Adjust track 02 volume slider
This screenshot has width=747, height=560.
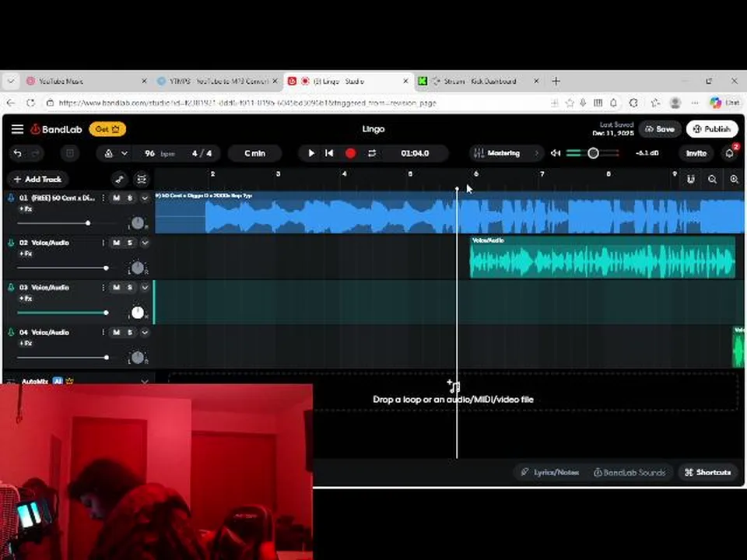point(107,268)
